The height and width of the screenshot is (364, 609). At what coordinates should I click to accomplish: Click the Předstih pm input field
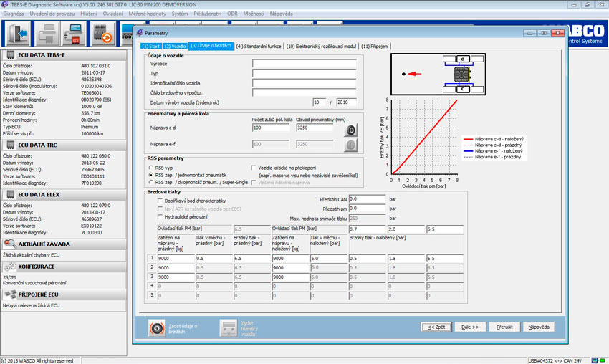point(367,209)
